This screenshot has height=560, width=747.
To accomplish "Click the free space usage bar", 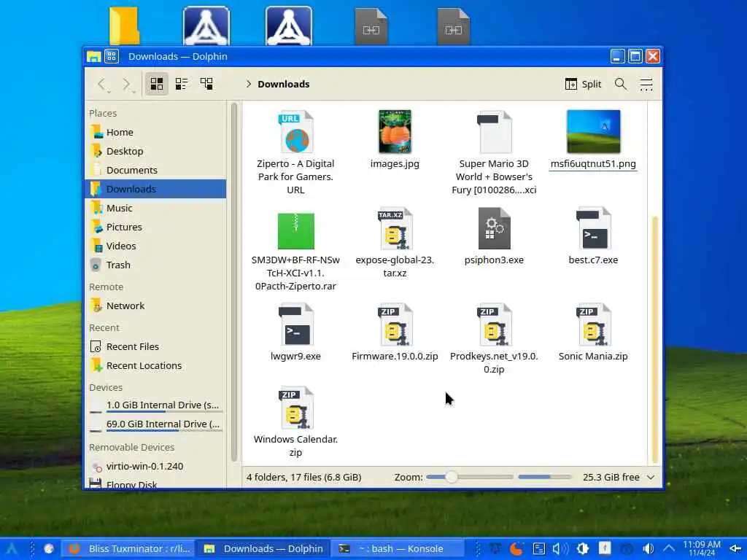I will coord(544,477).
